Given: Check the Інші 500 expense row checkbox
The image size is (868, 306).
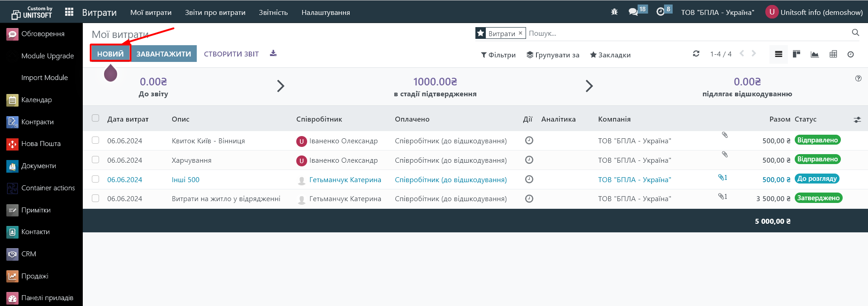Looking at the screenshot, I should pos(95,179).
